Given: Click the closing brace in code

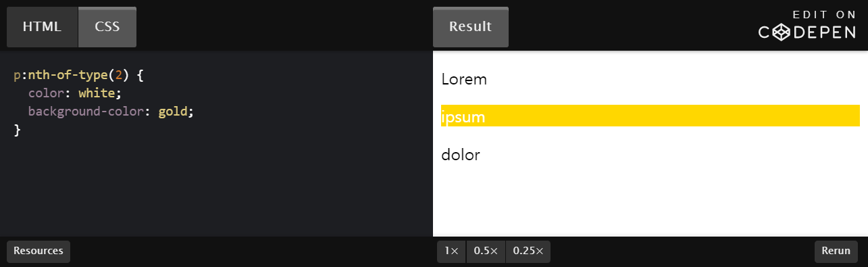Looking at the screenshot, I should tap(17, 130).
